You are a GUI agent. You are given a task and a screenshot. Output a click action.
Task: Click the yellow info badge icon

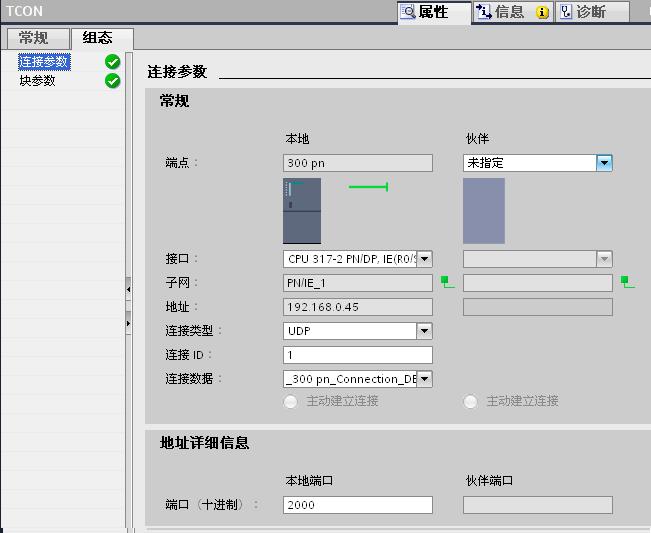pos(542,12)
